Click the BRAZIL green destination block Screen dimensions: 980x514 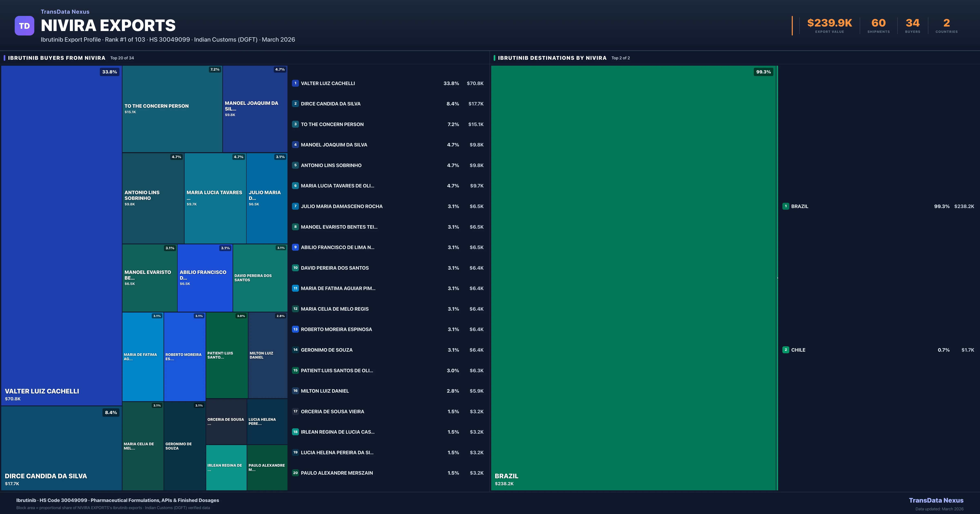coord(631,278)
